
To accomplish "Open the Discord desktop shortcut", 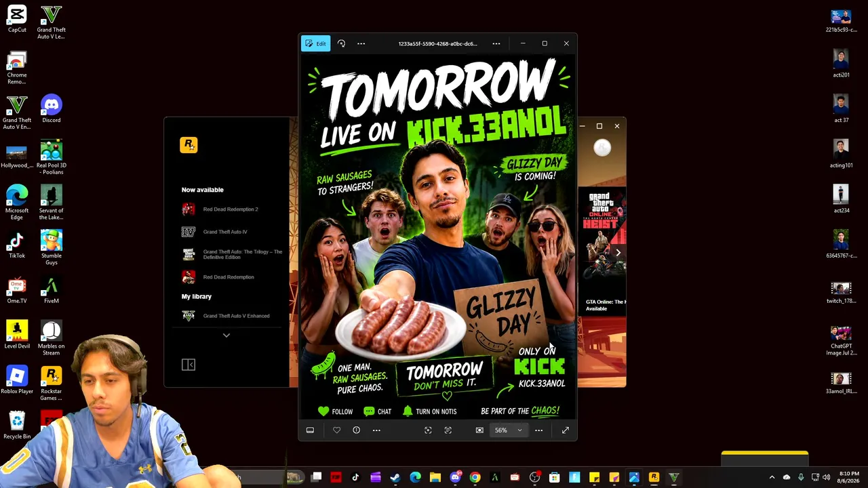I will (x=52, y=109).
